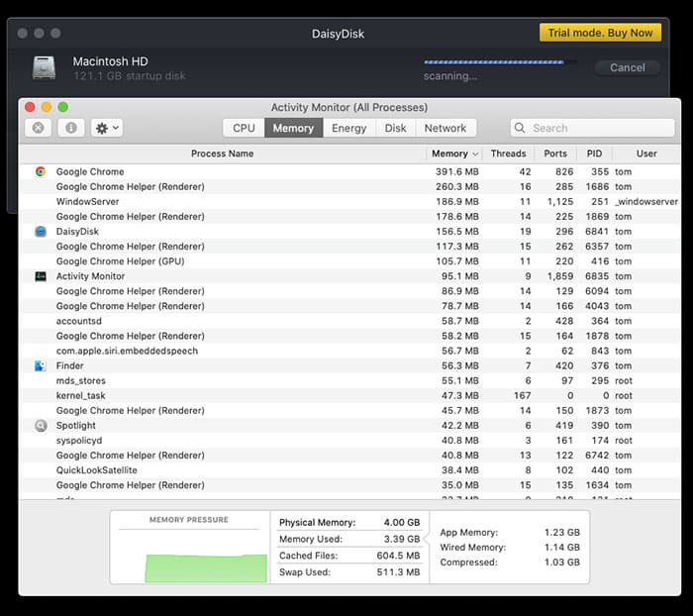
Task: Select Chrome Helper row with PID 4043
Action: coord(350,306)
